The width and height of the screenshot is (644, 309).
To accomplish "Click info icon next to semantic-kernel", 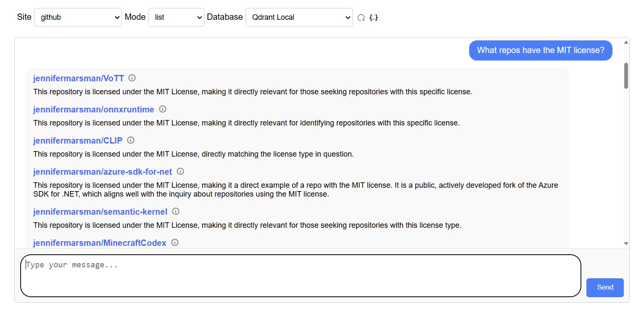I will (176, 211).
